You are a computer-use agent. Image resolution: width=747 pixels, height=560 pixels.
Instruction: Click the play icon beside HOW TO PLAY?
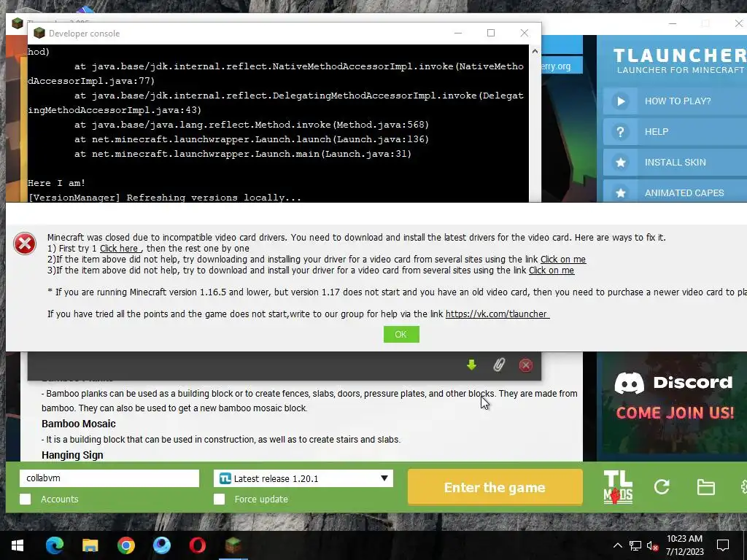620,101
